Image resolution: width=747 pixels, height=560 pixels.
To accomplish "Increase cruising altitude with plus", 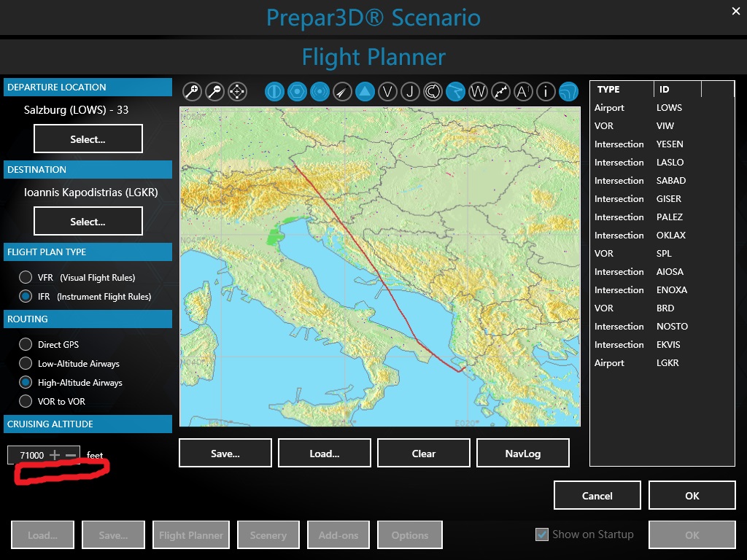I will 55,455.
